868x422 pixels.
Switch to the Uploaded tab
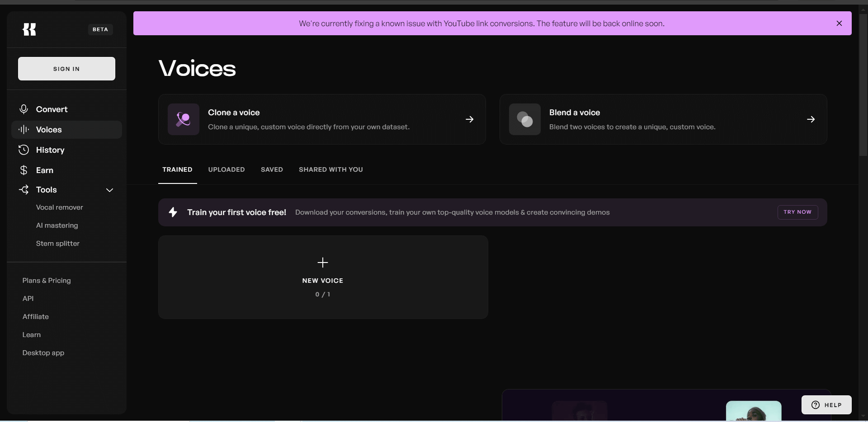pos(226,170)
